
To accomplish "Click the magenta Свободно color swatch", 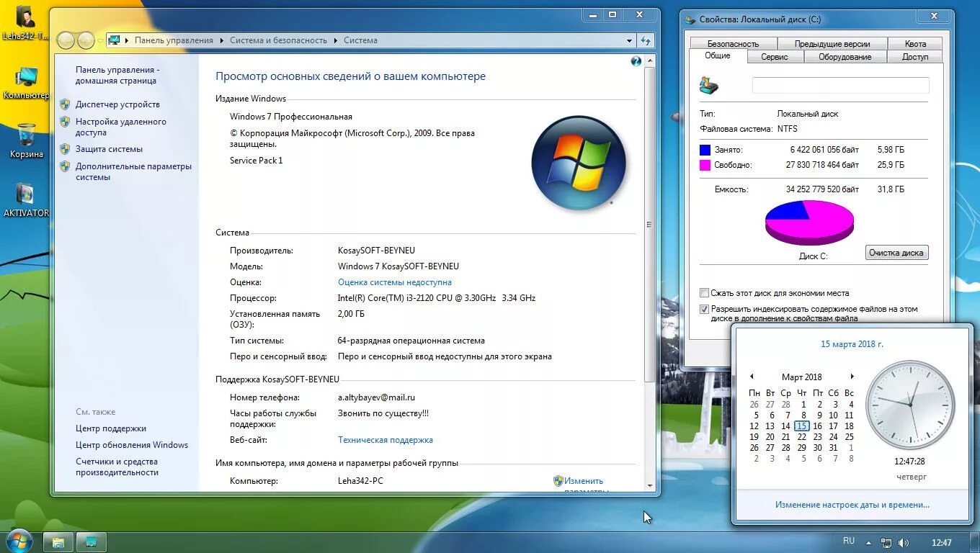I will pyautogui.click(x=705, y=165).
